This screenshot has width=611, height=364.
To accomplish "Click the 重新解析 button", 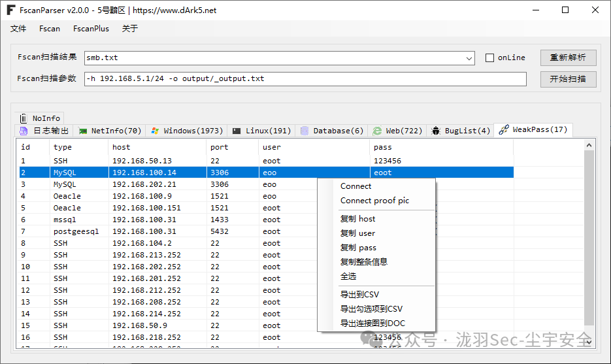I will coord(568,58).
